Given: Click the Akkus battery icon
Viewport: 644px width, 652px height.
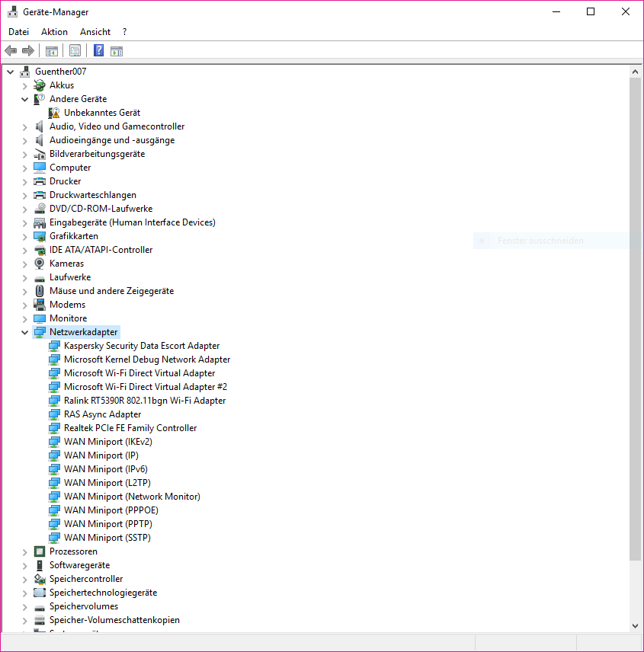Looking at the screenshot, I should 40,85.
